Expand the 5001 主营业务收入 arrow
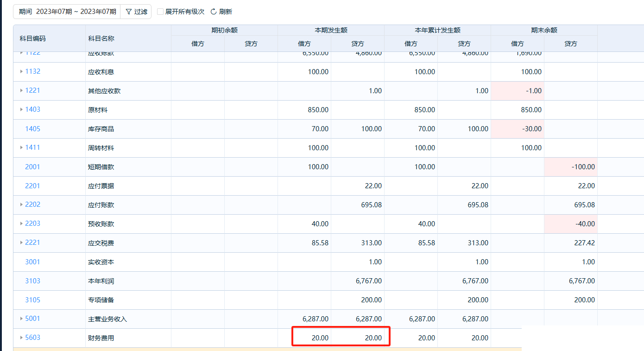Viewport: 644px width, 351px height. [21, 319]
